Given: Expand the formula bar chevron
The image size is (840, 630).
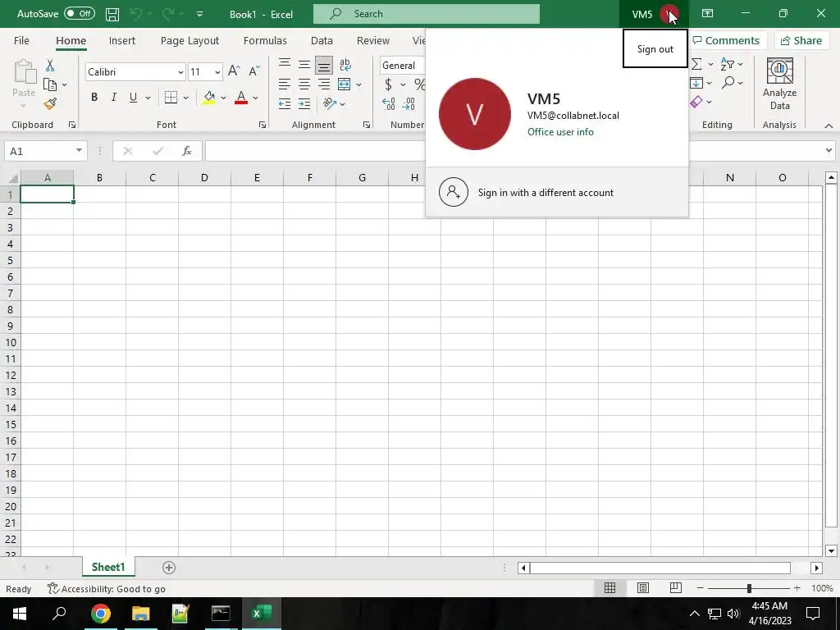Looking at the screenshot, I should point(829,151).
